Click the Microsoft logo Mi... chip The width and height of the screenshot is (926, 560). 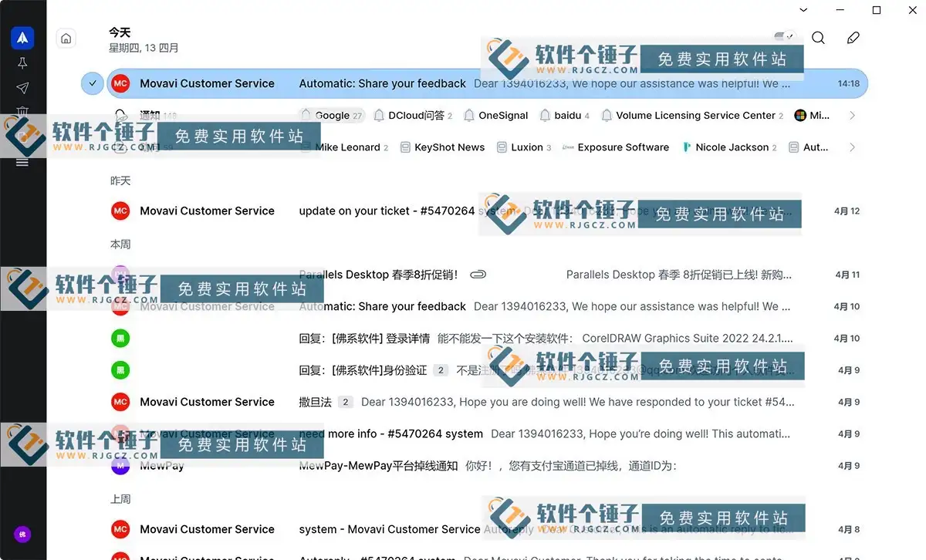tap(812, 116)
